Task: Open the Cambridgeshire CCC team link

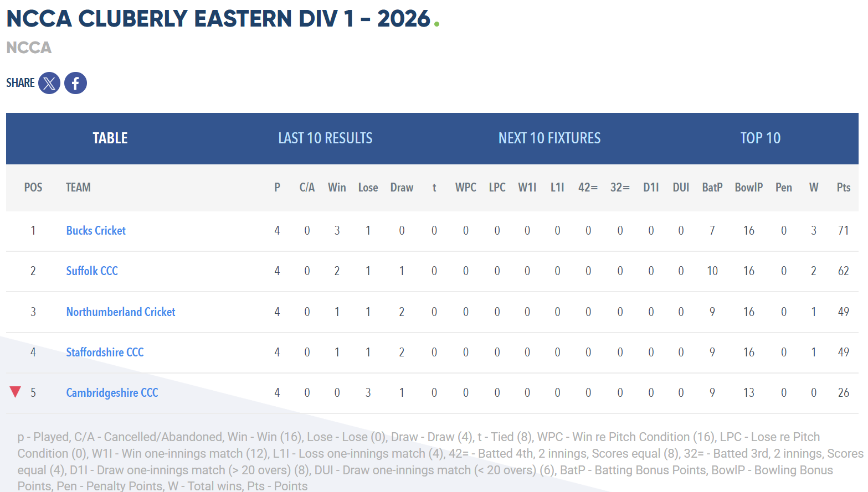Action: coord(112,393)
